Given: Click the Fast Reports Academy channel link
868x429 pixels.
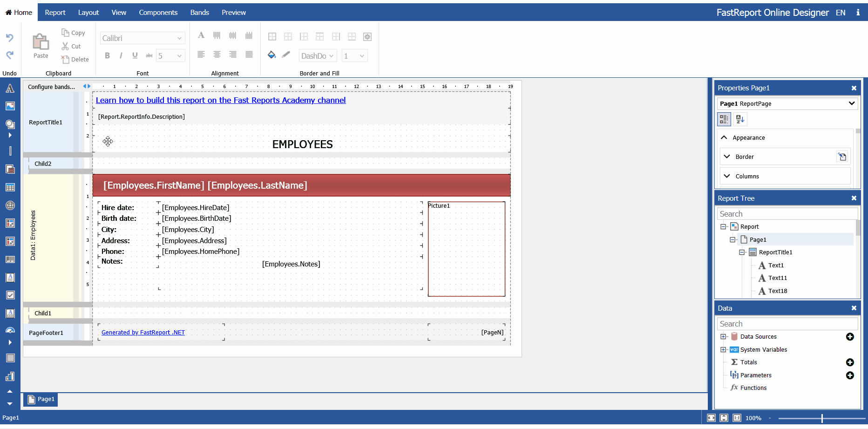Looking at the screenshot, I should [221, 100].
